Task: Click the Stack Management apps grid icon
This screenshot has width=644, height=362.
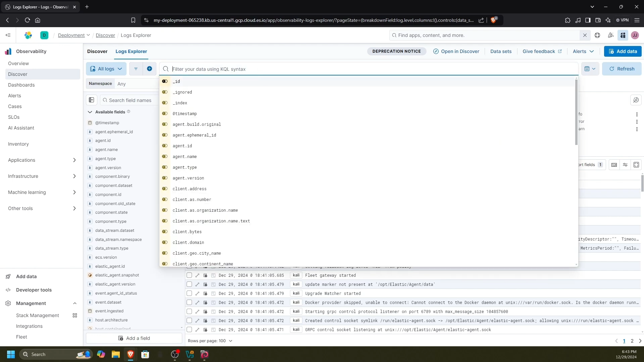Action: [75, 315]
